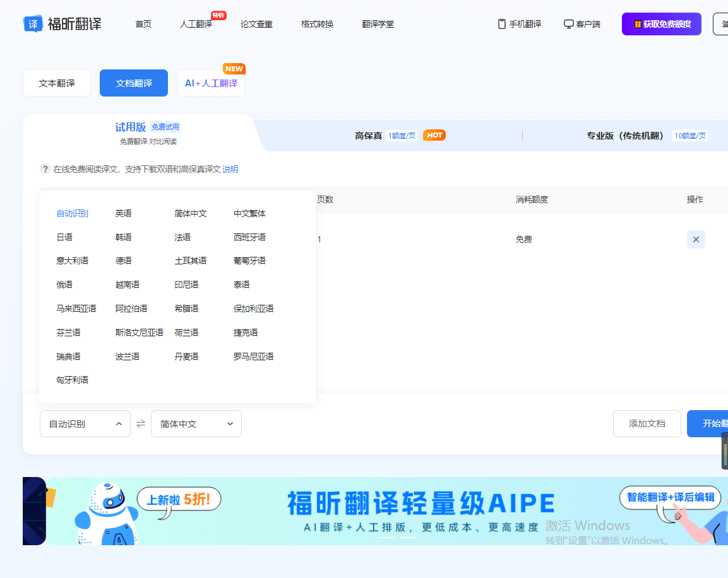Choose 德语 in language list
The height and width of the screenshot is (578, 728).
click(123, 261)
